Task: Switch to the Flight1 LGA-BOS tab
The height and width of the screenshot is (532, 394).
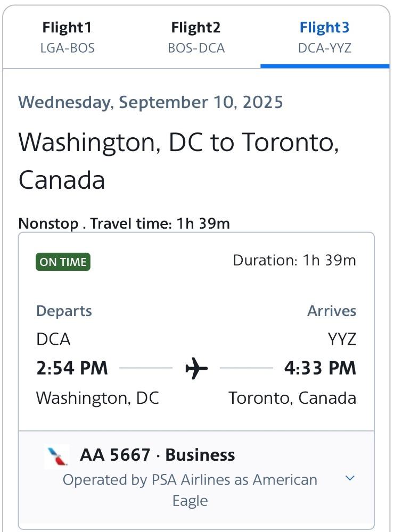Action: (67, 37)
